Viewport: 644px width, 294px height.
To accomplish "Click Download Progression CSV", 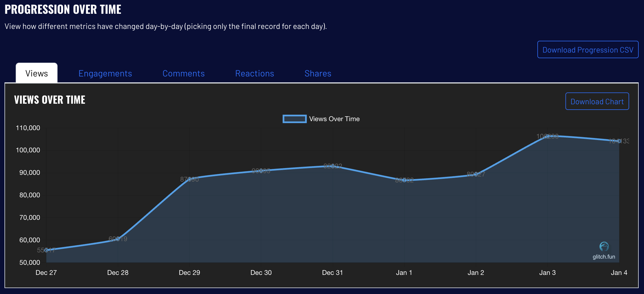I will [588, 49].
